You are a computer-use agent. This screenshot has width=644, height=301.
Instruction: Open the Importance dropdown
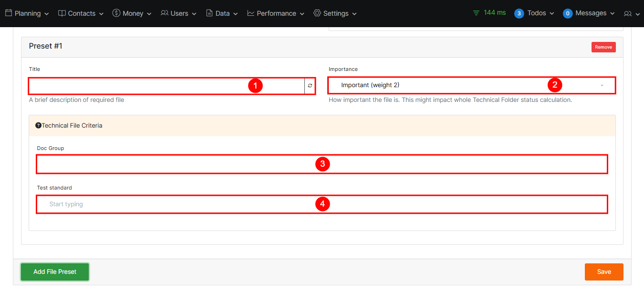(x=471, y=85)
